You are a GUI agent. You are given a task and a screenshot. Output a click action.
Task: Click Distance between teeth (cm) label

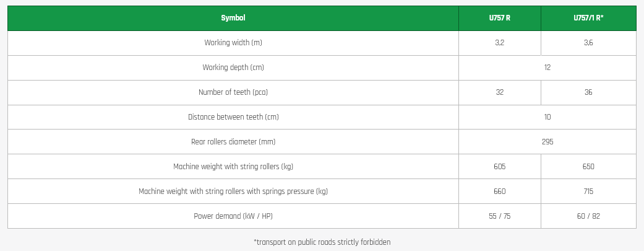[233, 117]
